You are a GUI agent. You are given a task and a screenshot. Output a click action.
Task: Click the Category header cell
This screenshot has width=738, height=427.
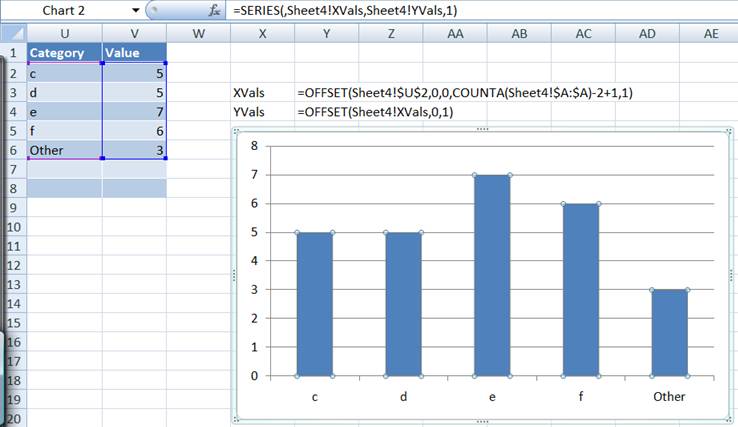[x=64, y=53]
